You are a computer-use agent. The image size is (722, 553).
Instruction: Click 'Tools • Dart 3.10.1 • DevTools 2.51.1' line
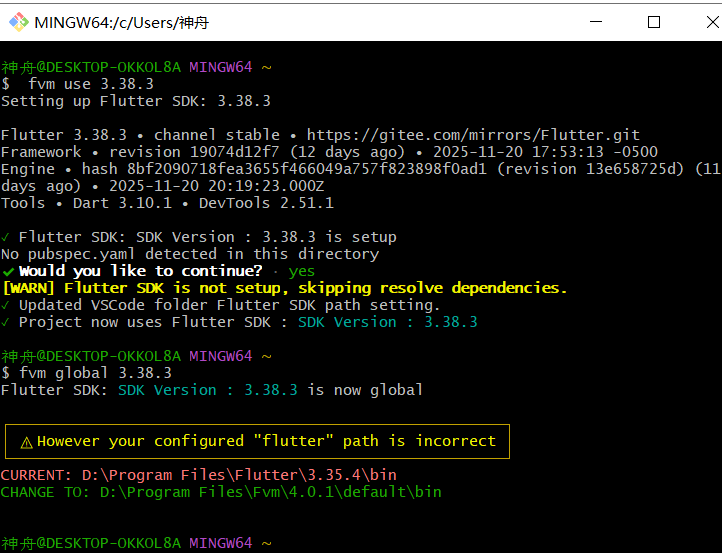tap(167, 203)
